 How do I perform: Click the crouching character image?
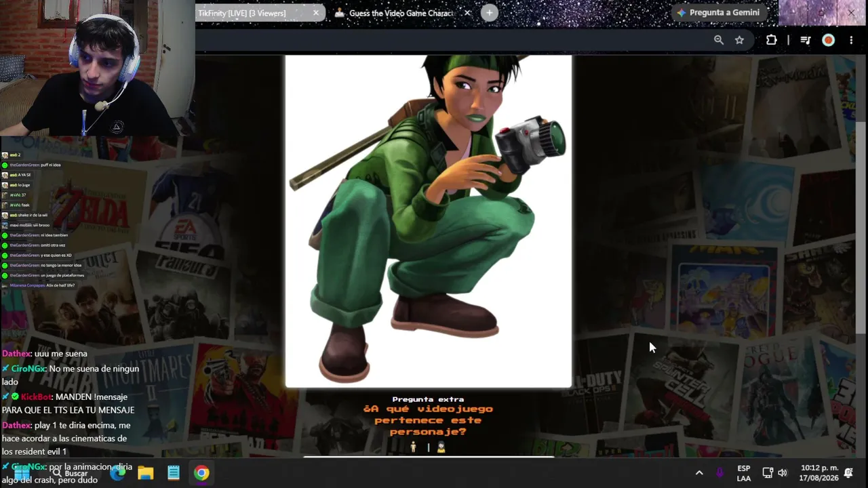(x=429, y=221)
